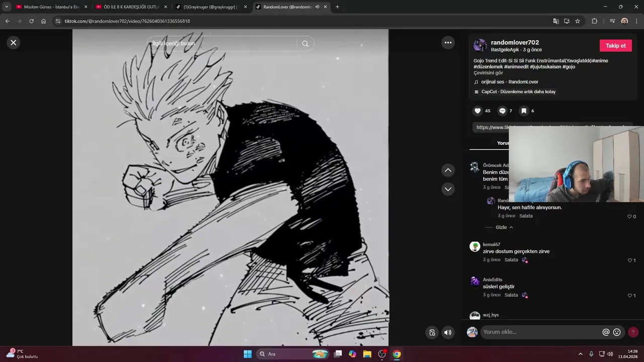
Task: Focus the 'İlgili içeriği bulun' search field
Action: point(221,44)
